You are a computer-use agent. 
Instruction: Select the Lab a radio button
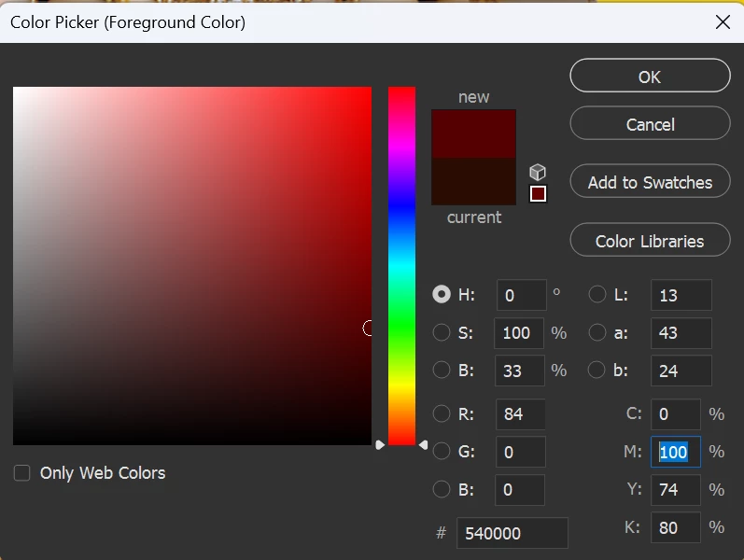coord(597,332)
